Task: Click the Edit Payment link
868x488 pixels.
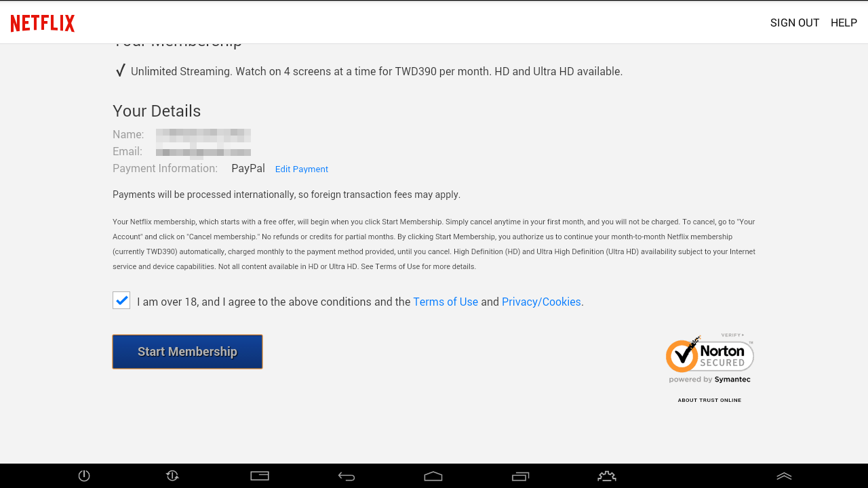Action: 302,169
